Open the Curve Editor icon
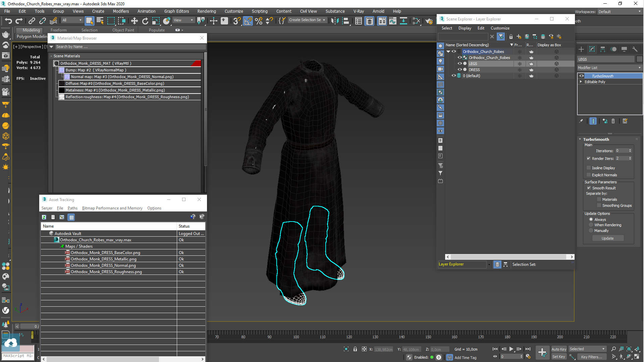The height and width of the screenshot is (362, 644). (393, 21)
